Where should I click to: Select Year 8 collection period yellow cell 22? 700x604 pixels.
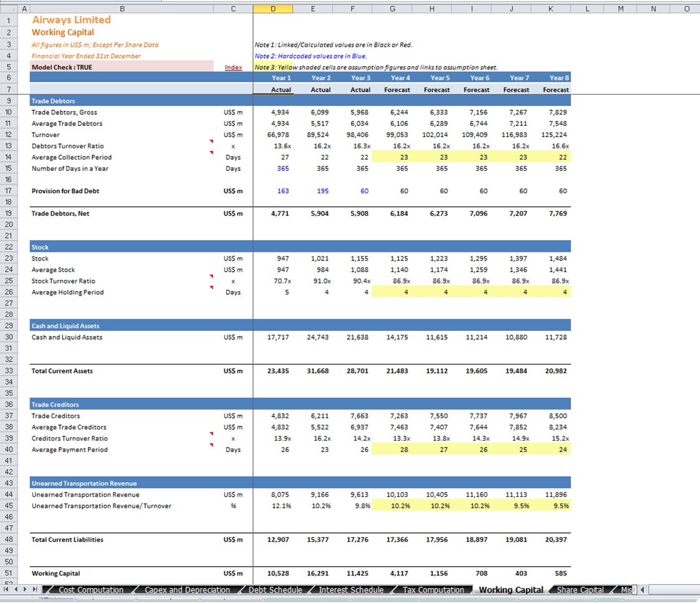551,157
